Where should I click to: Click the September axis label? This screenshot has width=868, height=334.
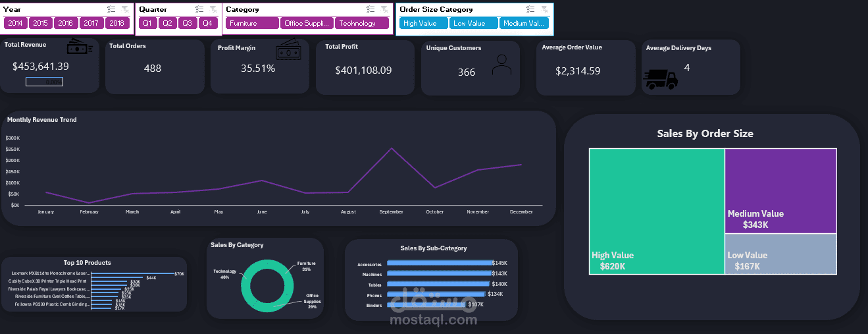point(392,212)
